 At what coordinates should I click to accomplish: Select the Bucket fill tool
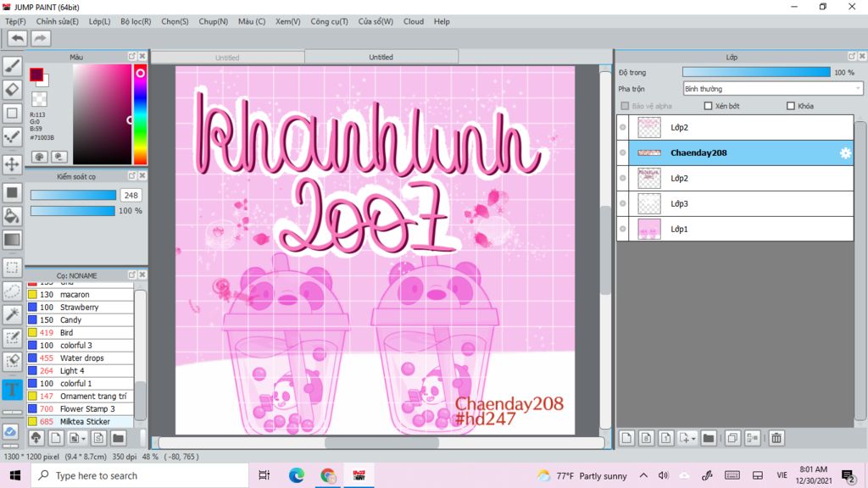[12, 216]
